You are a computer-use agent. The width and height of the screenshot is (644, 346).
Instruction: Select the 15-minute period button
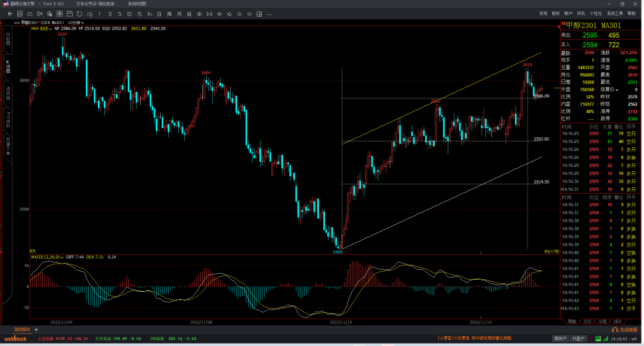[139, 14]
